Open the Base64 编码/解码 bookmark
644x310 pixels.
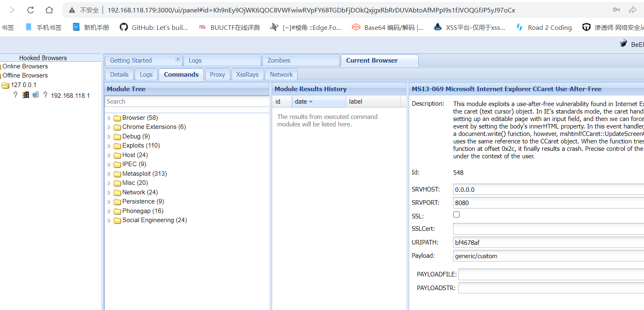click(x=388, y=27)
